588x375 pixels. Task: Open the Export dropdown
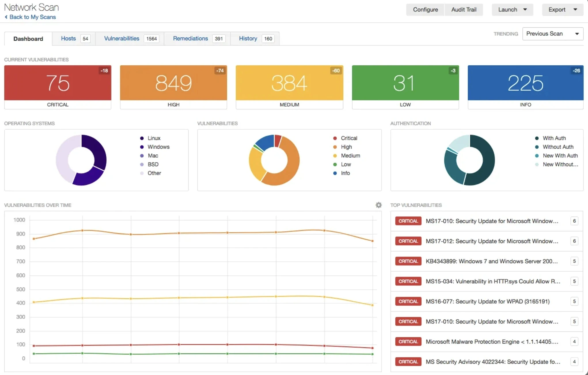tap(562, 10)
